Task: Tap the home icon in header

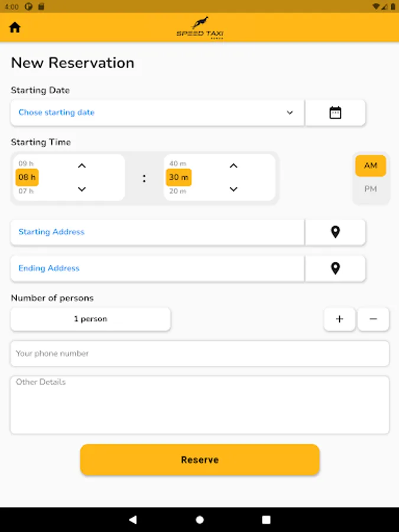Action: [x=15, y=27]
